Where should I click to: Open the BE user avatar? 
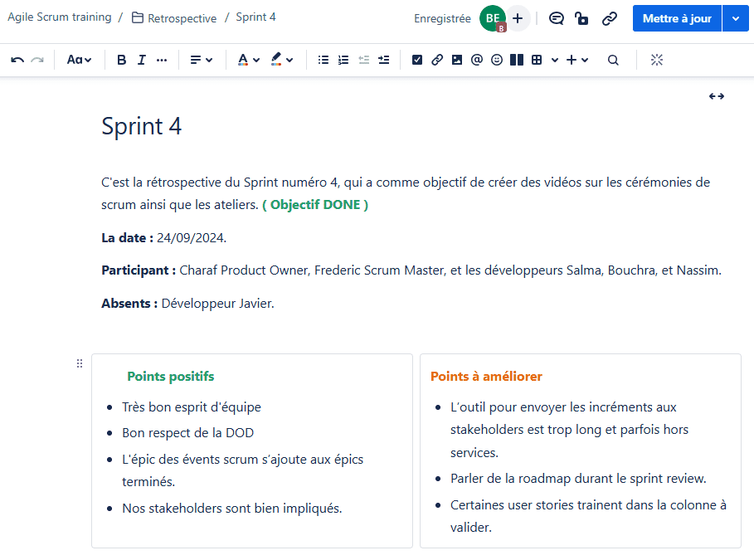click(x=493, y=18)
